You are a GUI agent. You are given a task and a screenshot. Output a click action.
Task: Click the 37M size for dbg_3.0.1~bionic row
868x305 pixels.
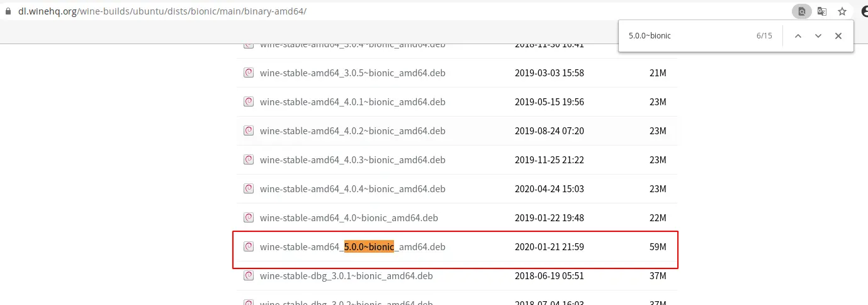(658, 275)
